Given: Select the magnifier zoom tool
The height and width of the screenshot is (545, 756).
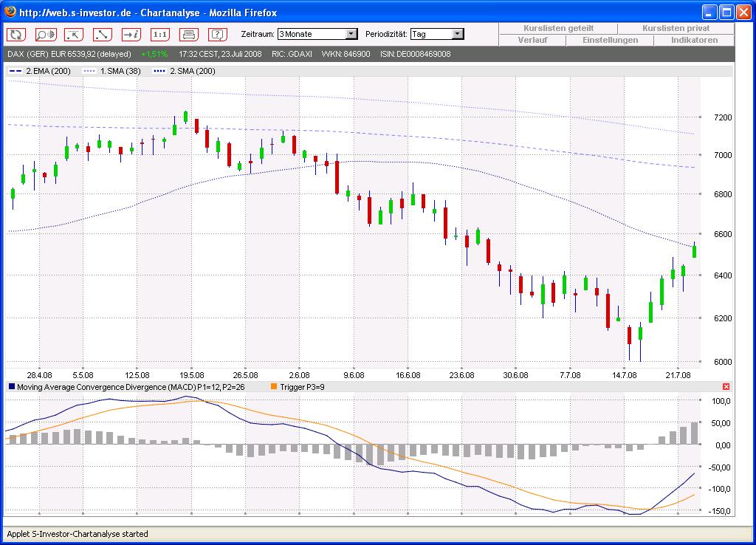Looking at the screenshot, I should [45, 34].
